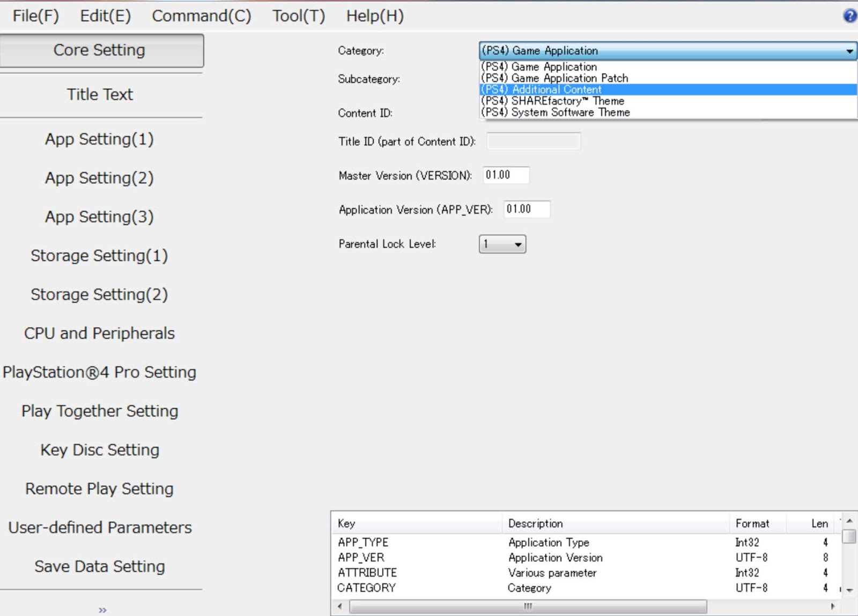This screenshot has height=616, width=858.
Task: Open Storage Setting(1) page
Action: [99, 255]
